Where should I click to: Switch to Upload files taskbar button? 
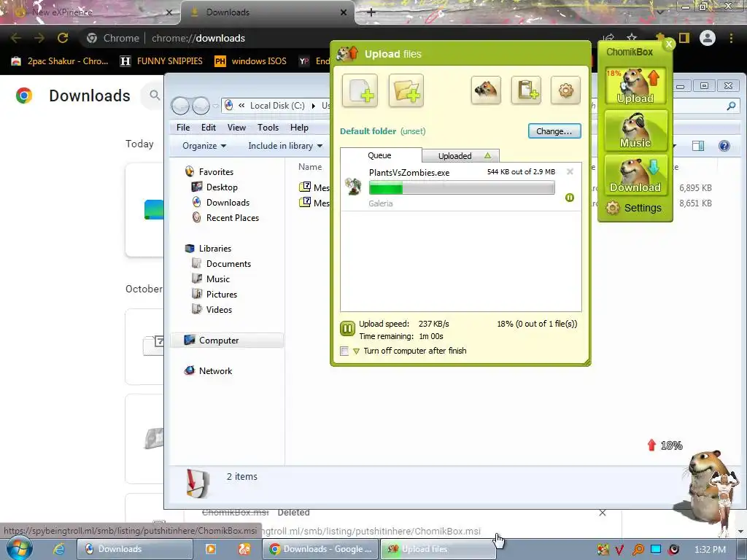pyautogui.click(x=438, y=549)
